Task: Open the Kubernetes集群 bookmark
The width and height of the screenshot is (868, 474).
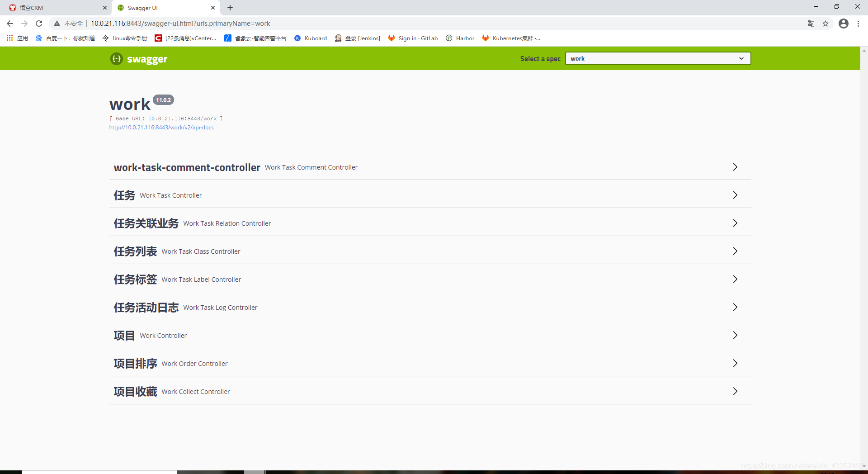Action: [511, 38]
